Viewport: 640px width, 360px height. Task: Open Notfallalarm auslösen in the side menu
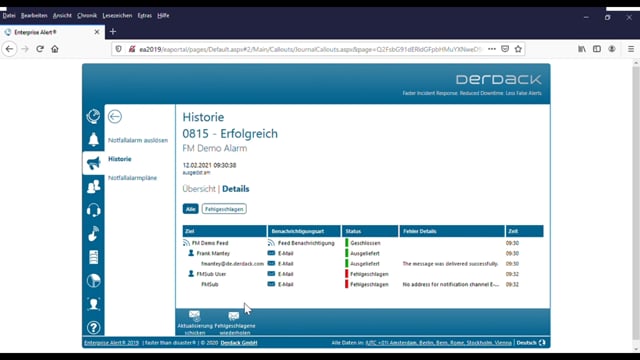tap(138, 140)
